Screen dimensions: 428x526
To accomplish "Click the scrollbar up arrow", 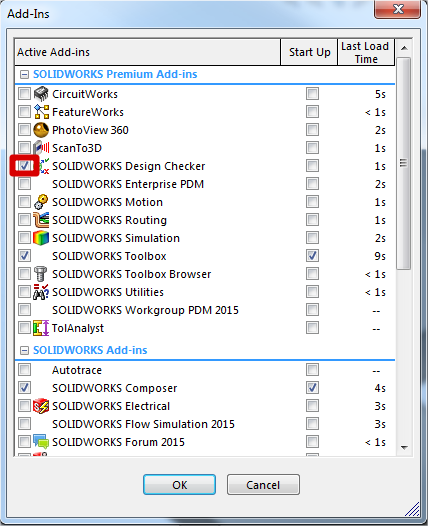I will coord(404,48).
